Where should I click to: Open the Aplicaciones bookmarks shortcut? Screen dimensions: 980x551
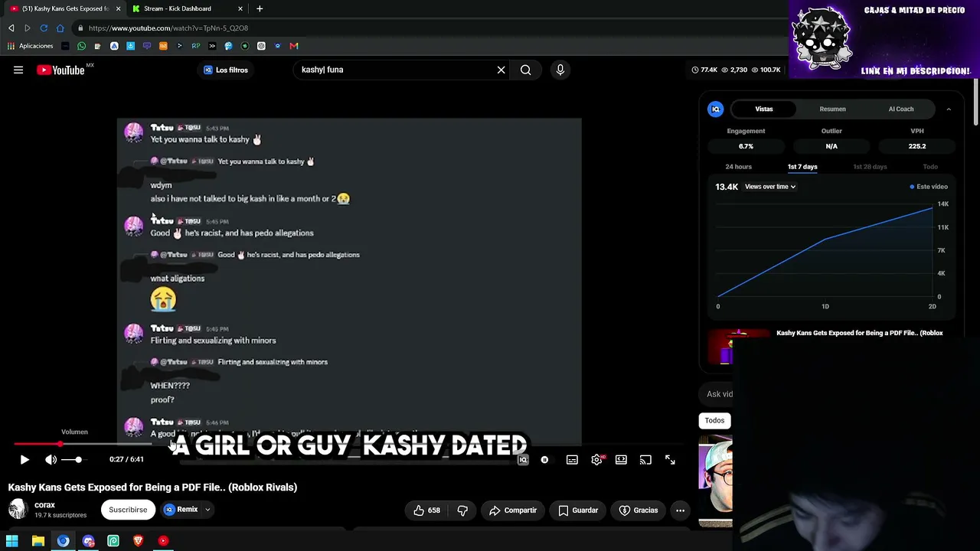tap(31, 46)
